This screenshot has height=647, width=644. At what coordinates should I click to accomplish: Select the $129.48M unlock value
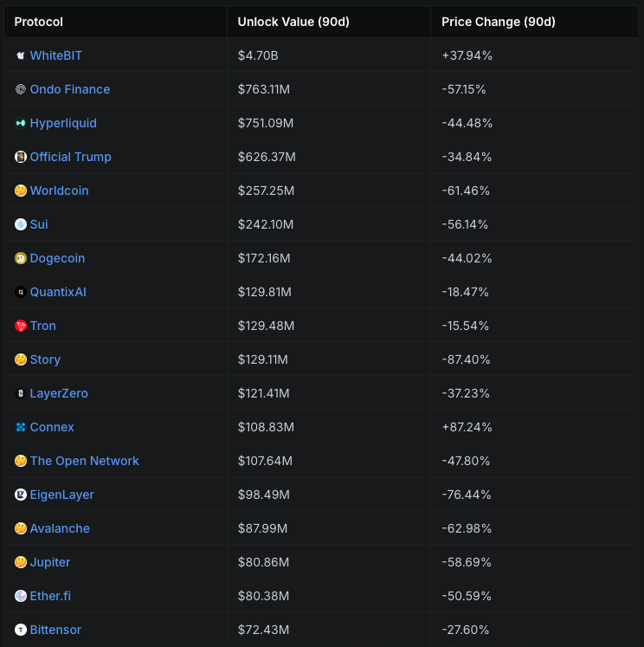point(266,326)
